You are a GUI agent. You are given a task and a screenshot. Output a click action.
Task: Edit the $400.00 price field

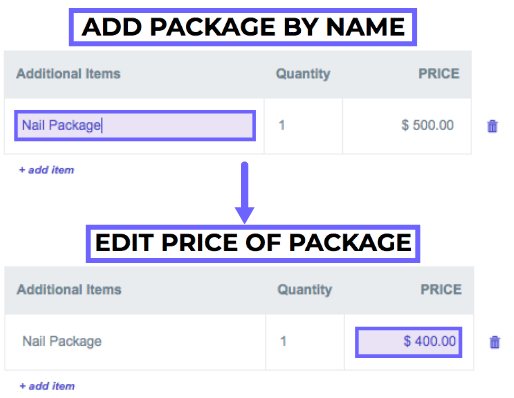[409, 342]
